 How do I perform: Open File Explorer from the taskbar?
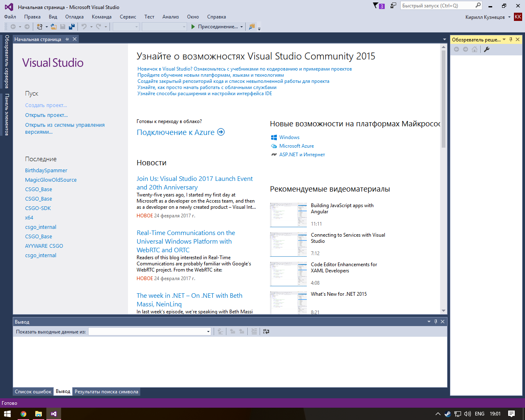coord(39,414)
